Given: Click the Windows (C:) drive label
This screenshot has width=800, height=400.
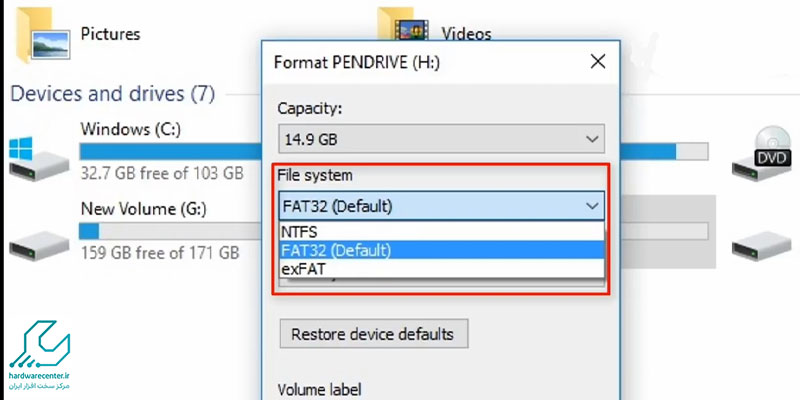Looking at the screenshot, I should pos(131,129).
